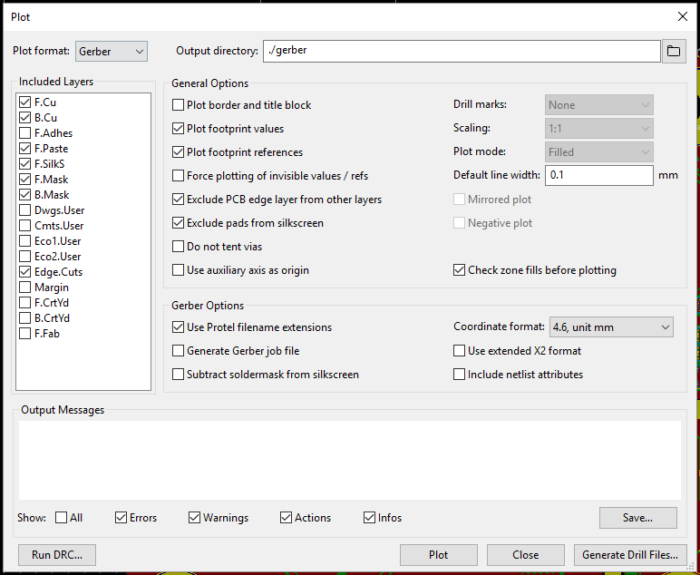700x575 pixels.
Task: Toggle the F.Cu layer checkbox
Action: [25, 102]
